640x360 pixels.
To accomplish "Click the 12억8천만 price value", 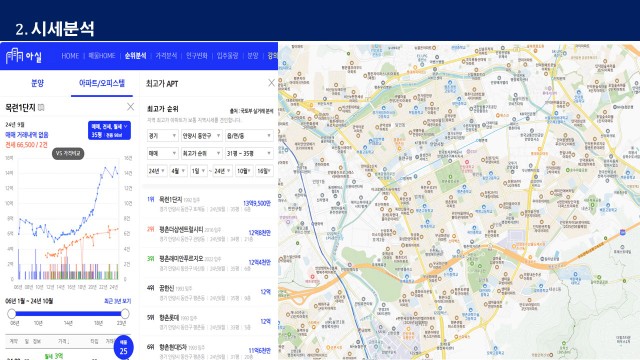I will click(260, 233).
